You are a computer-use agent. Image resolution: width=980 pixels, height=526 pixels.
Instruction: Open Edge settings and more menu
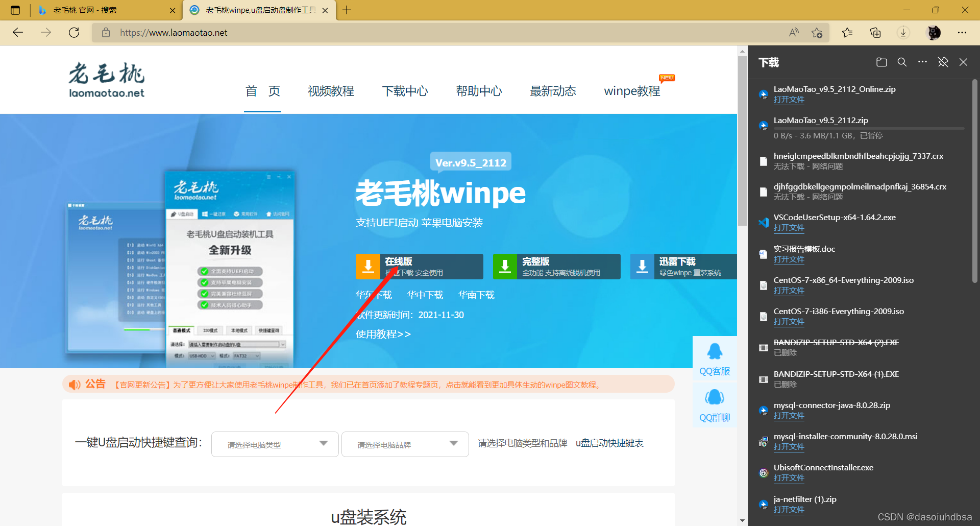click(962, 33)
